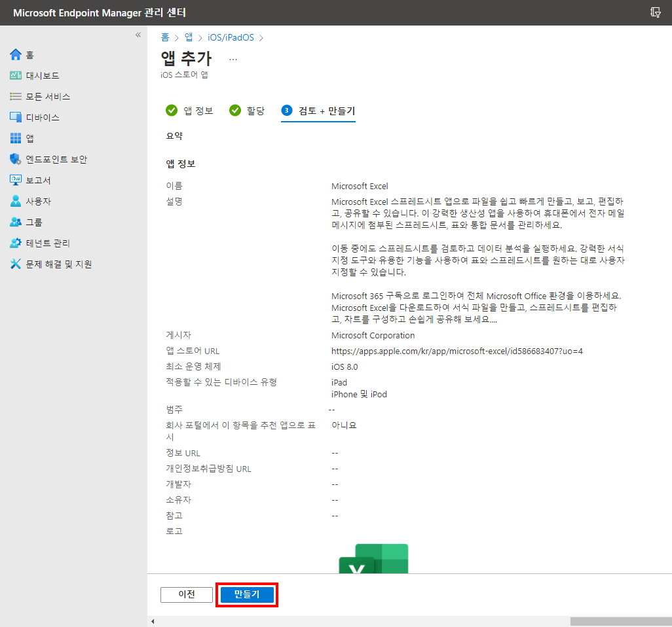Click the Microsoft Corporation publisher value
Image resolution: width=672 pixels, height=627 pixels.
(x=373, y=335)
